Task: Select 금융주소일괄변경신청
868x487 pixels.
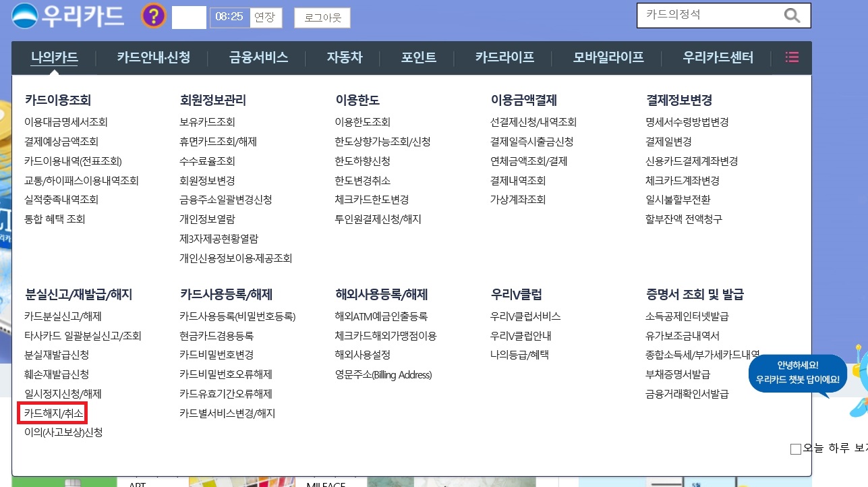Action: [226, 200]
